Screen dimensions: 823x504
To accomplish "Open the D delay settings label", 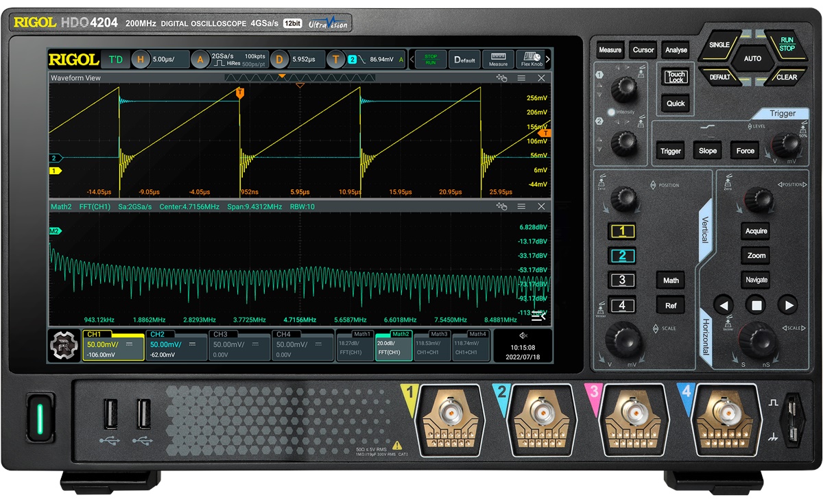I will pyautogui.click(x=279, y=60).
